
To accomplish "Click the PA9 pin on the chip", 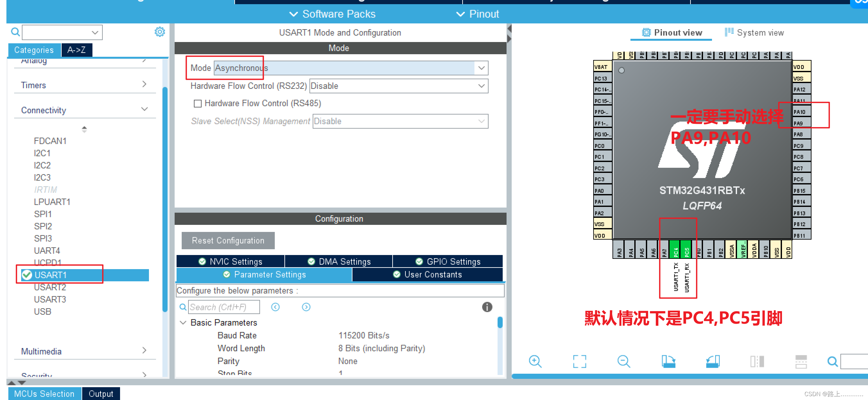I will tap(802, 123).
